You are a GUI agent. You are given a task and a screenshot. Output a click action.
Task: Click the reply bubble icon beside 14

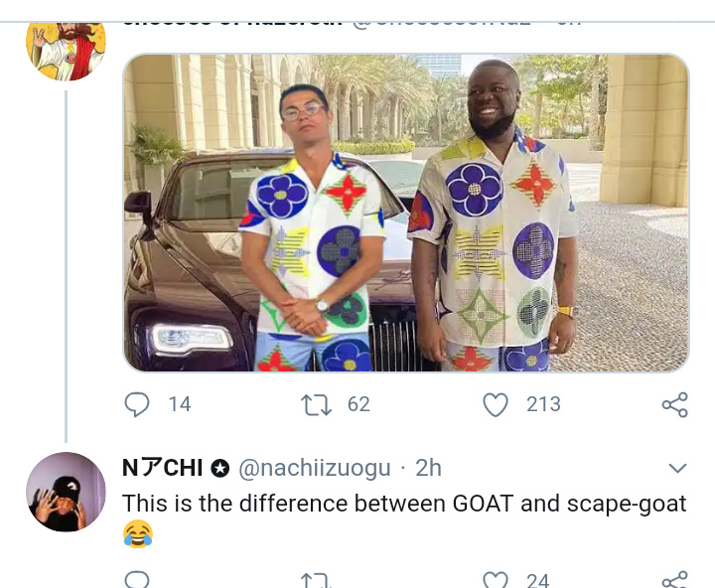click(x=138, y=404)
